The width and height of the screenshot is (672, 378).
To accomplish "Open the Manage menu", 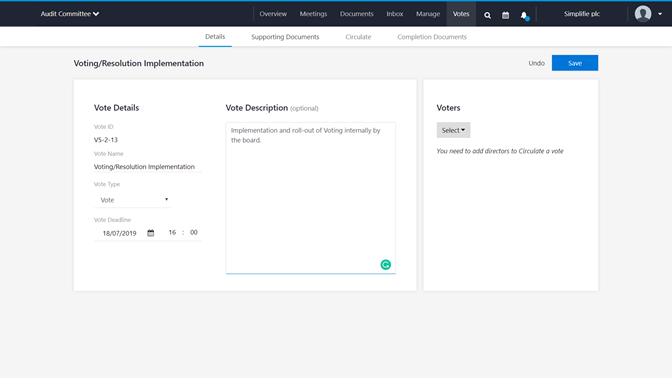I will pos(428,14).
